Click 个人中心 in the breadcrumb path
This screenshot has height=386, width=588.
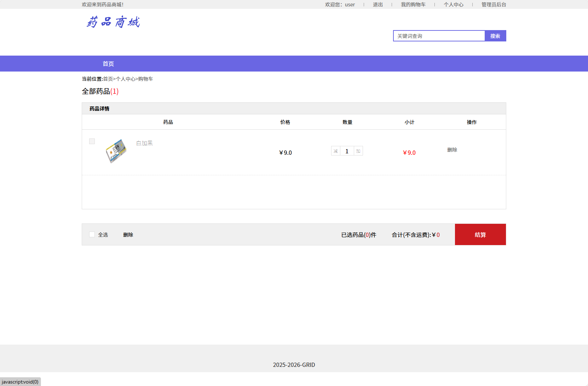[126, 79]
